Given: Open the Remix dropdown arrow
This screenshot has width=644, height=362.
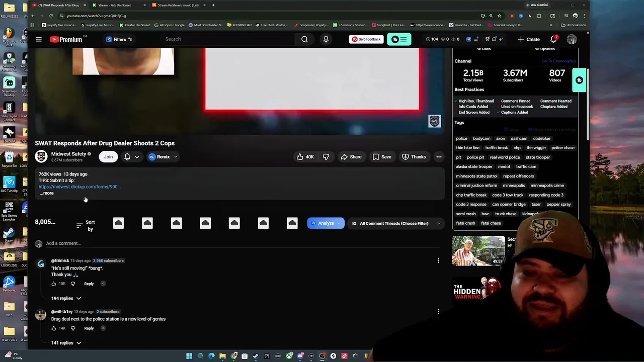Looking at the screenshot, I should tap(176, 157).
